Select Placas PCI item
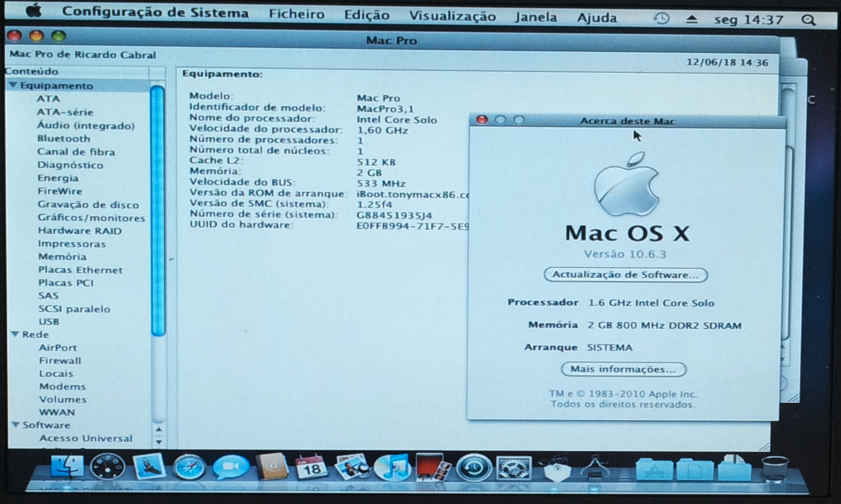This screenshot has height=504, width=841. [x=66, y=282]
